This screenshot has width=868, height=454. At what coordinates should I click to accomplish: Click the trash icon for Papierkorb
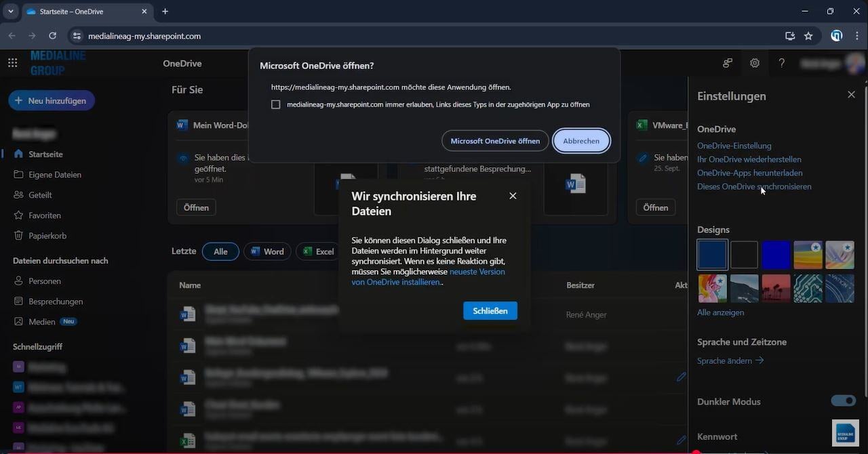click(18, 235)
